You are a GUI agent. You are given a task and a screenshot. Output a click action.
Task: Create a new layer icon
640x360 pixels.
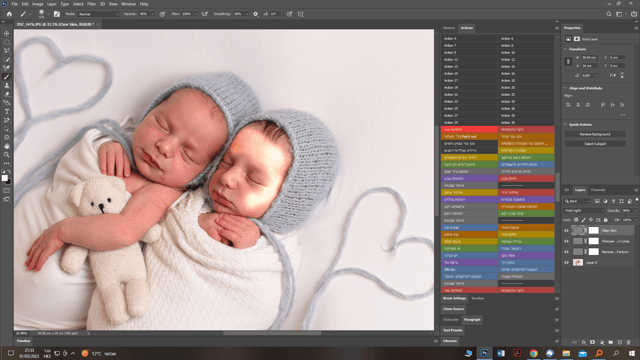620,342
